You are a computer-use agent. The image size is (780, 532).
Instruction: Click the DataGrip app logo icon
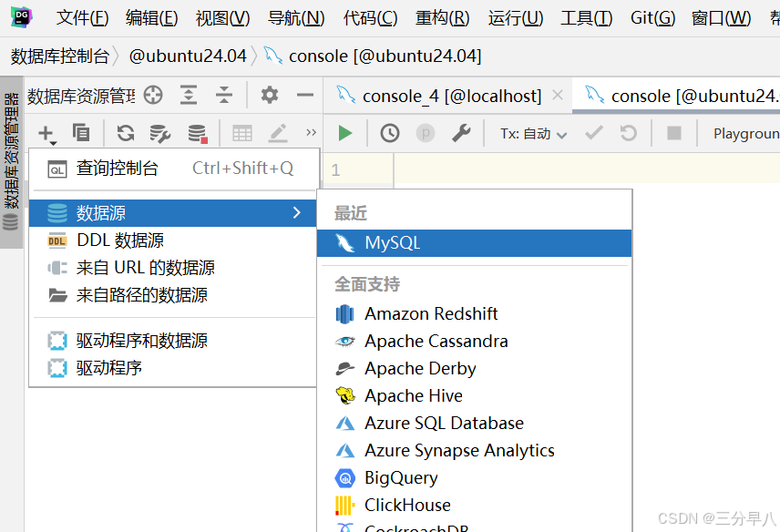click(x=21, y=17)
